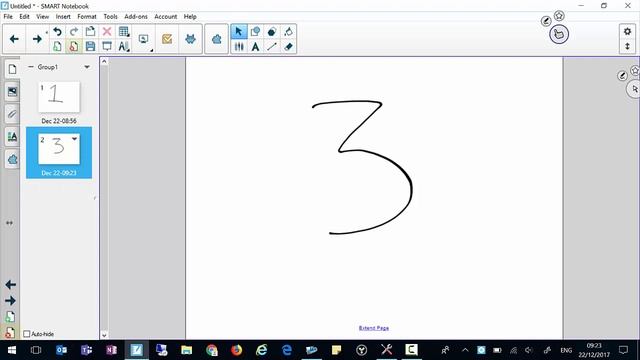This screenshot has width=640, height=360.
Task: Enable the Auto-hide checkbox
Action: coord(27,334)
